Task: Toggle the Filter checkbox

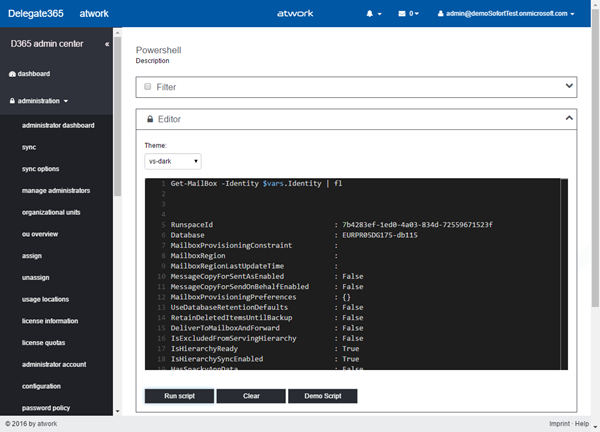Action: click(149, 87)
